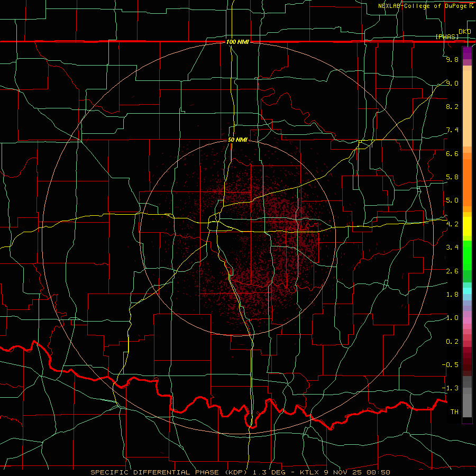Screen dimensions: 476x476
Task: Pick the purple swatch atop the color bar
Action: (467, 53)
